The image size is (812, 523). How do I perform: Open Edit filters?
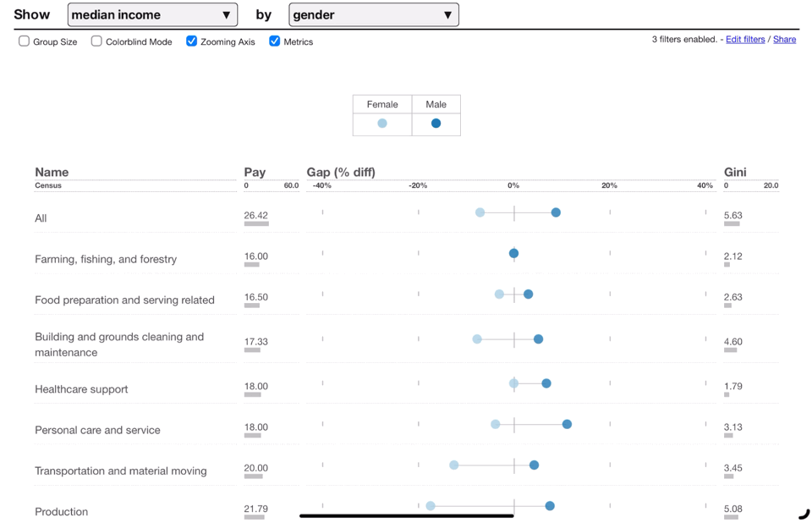click(744, 39)
